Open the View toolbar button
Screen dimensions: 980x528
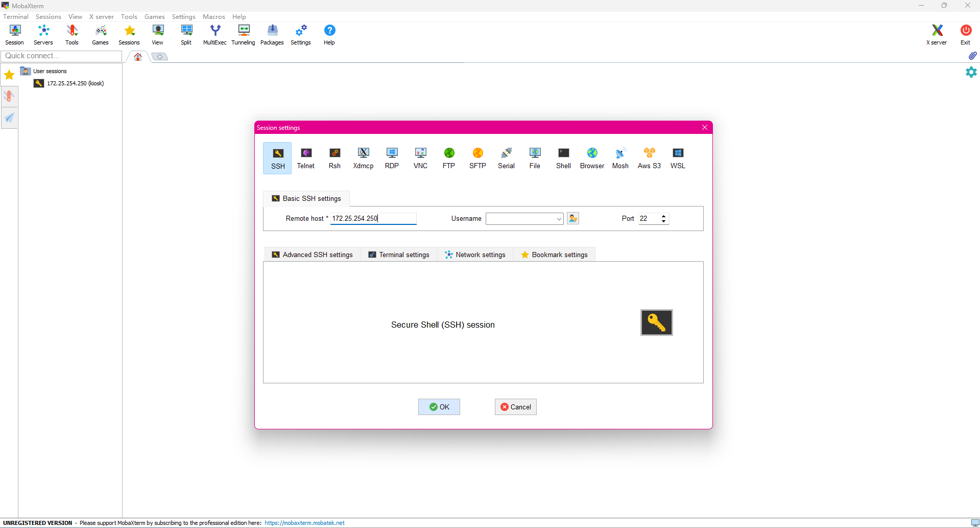(x=158, y=35)
